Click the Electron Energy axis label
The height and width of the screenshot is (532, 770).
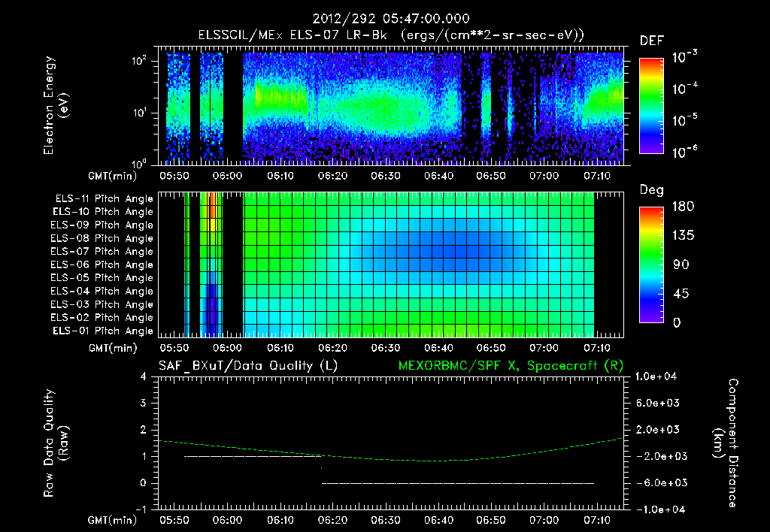pyautogui.click(x=56, y=105)
